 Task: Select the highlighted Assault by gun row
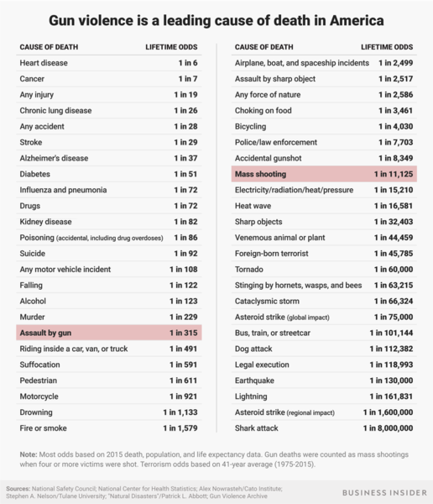(109, 333)
